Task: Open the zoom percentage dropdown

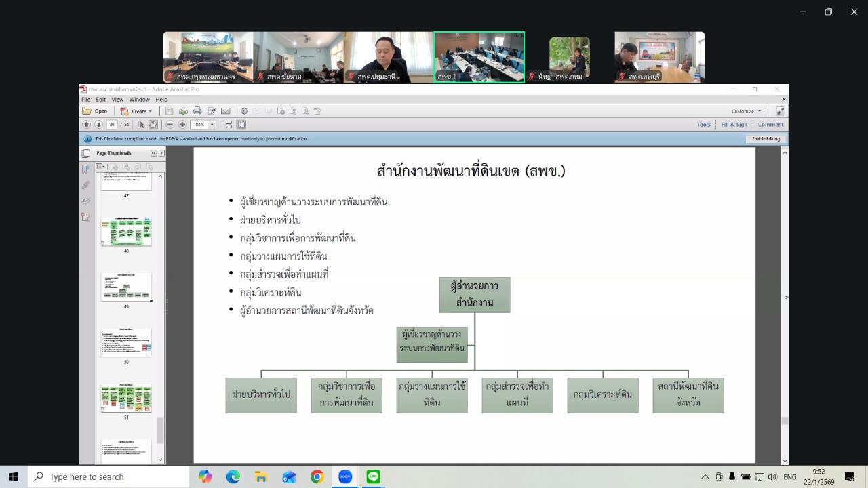Action: [x=211, y=124]
